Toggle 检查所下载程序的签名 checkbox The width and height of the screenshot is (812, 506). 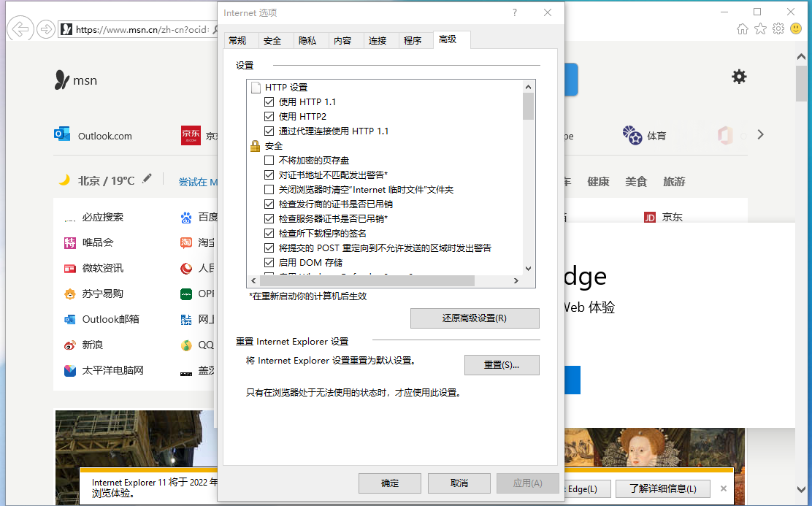269,234
